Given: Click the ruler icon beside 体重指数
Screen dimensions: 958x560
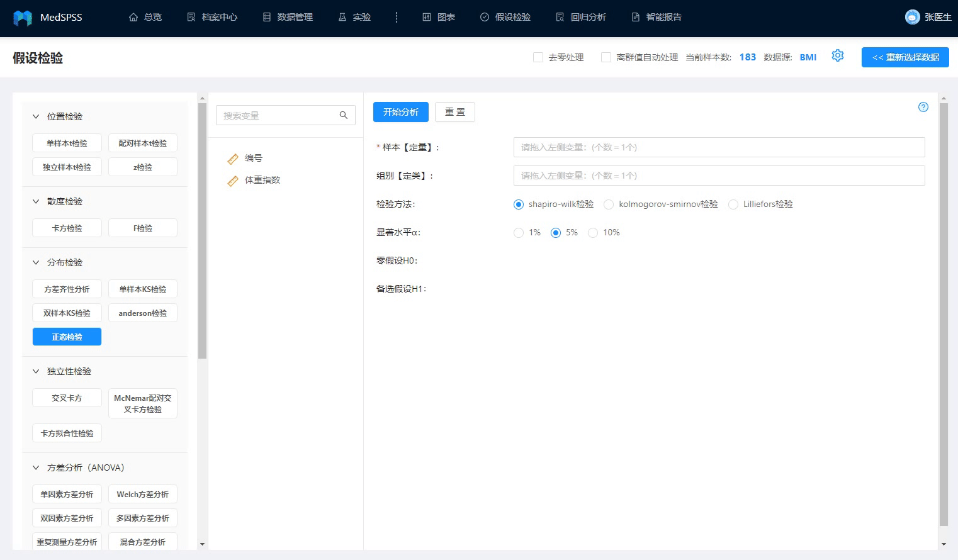Looking at the screenshot, I should coord(233,181).
